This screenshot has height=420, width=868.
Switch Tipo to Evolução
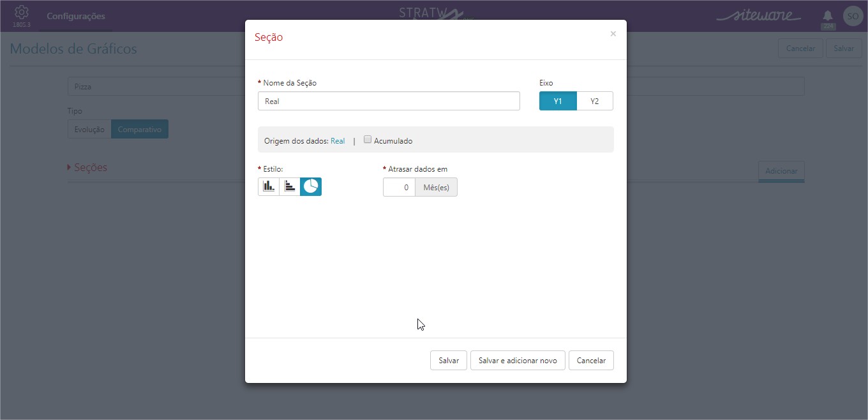click(89, 129)
